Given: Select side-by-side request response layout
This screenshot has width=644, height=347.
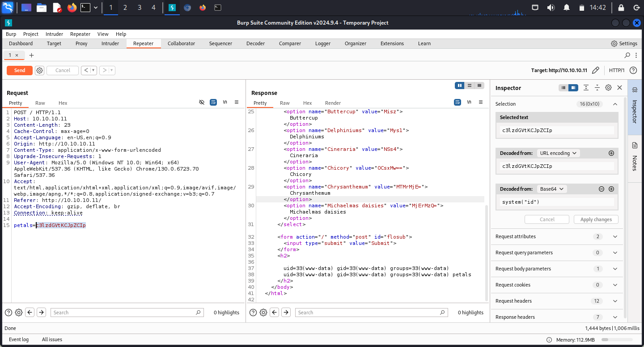Looking at the screenshot, I should [x=459, y=86].
